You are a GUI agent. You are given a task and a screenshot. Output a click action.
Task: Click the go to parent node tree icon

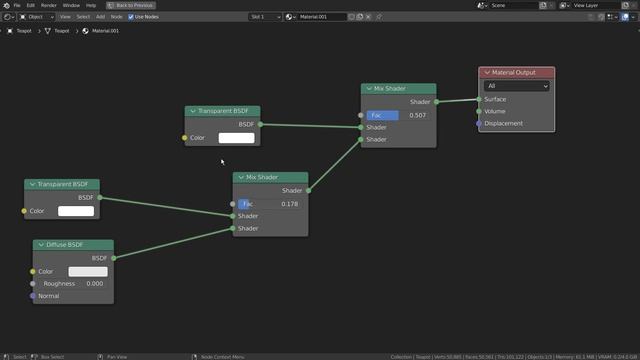point(591,17)
